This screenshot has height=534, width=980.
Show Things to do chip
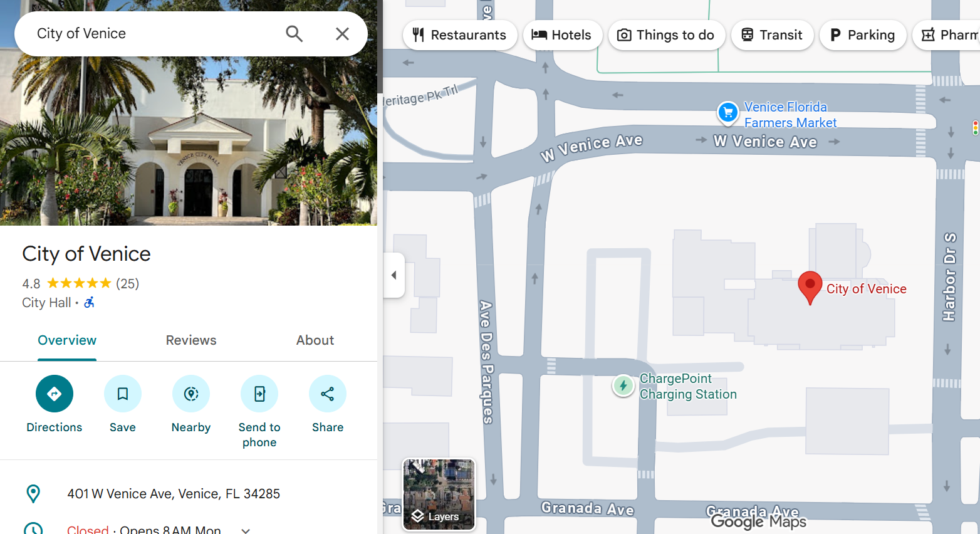(667, 35)
